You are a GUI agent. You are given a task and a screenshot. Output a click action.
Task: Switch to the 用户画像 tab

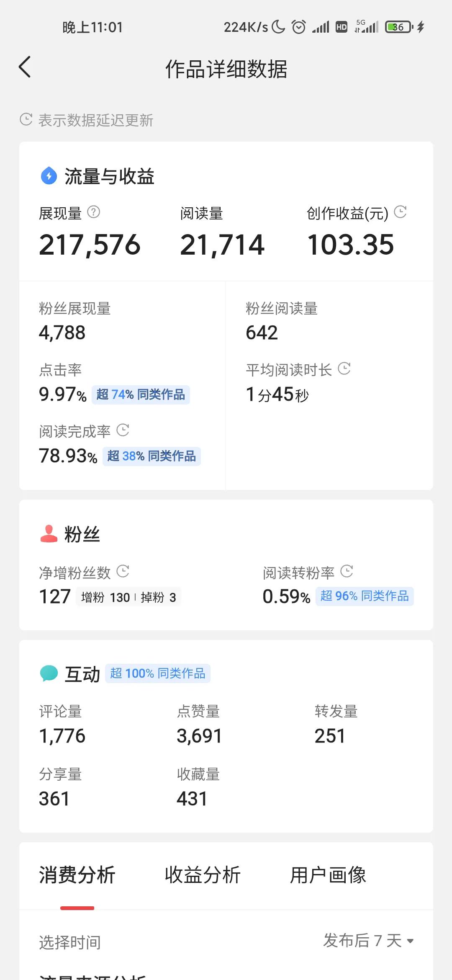click(x=328, y=875)
